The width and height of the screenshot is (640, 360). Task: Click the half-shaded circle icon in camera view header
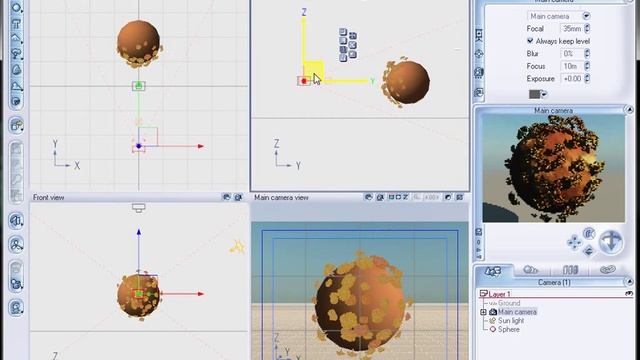click(448, 198)
